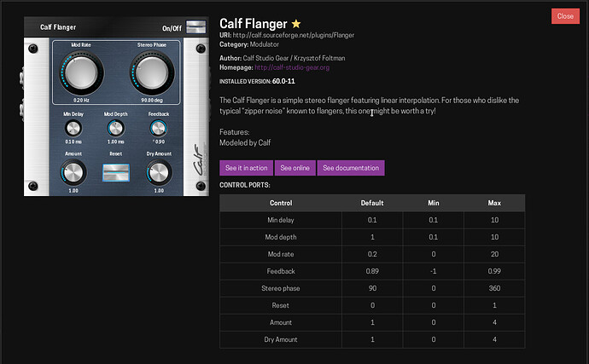This screenshot has width=589, height=364.
Task: Click the Author line text
Action: pyautogui.click(x=282, y=58)
